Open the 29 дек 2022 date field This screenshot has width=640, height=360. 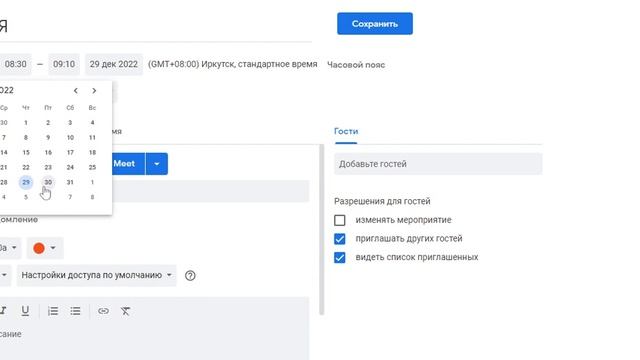click(x=114, y=64)
